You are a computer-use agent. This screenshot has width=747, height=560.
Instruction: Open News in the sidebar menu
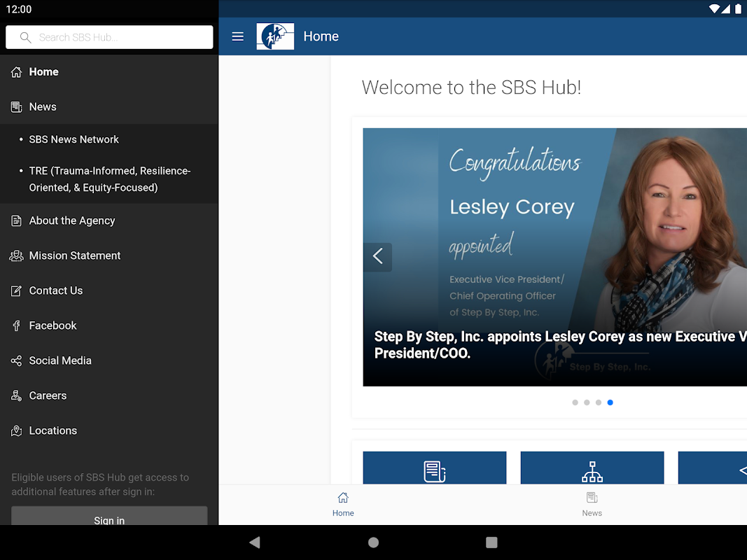click(109, 107)
